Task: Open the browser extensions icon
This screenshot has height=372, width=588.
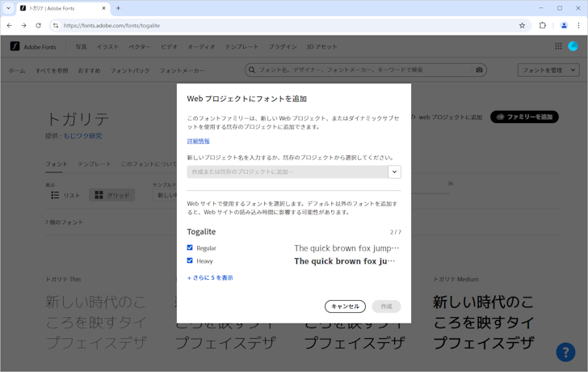Action: (x=543, y=25)
